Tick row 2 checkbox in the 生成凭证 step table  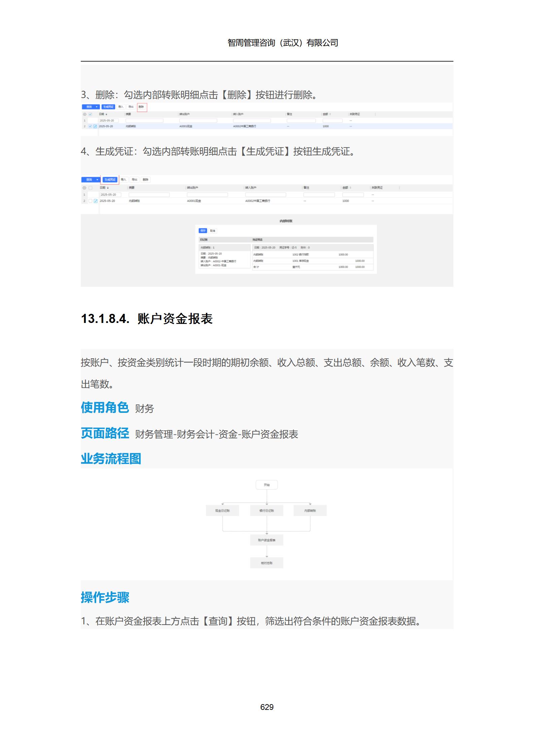tap(90, 201)
